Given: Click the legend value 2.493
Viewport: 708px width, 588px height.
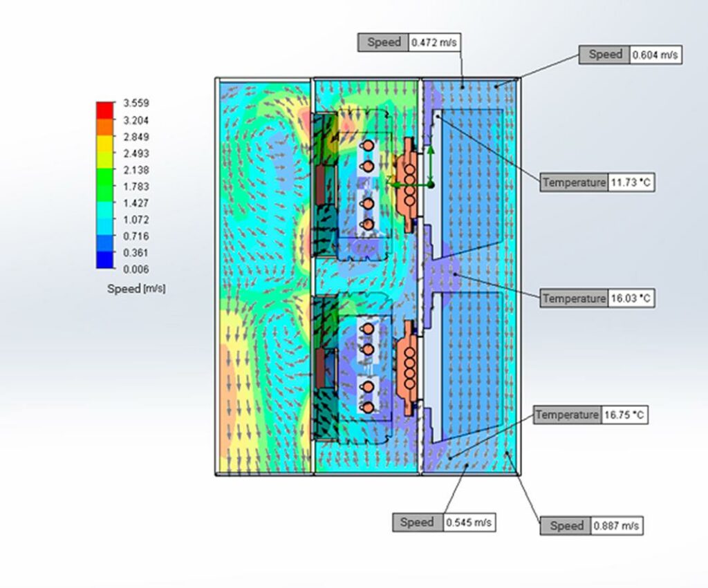Looking at the screenshot, I should pyautogui.click(x=136, y=153).
